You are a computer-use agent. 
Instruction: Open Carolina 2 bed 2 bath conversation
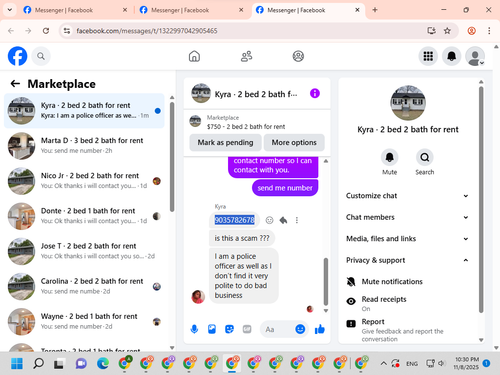point(84,286)
